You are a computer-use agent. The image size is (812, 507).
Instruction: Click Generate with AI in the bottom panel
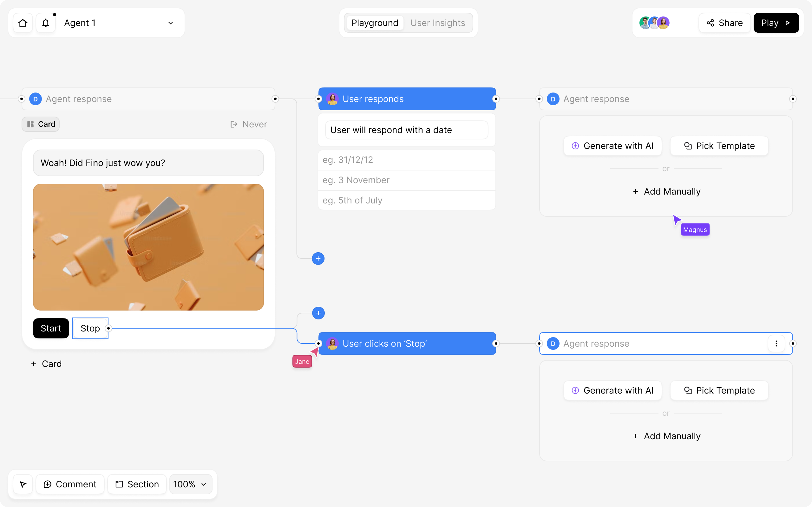pyautogui.click(x=613, y=390)
